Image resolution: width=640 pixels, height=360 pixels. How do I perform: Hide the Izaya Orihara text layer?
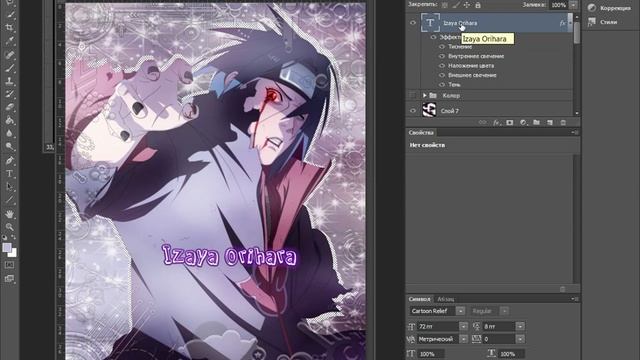(x=413, y=23)
